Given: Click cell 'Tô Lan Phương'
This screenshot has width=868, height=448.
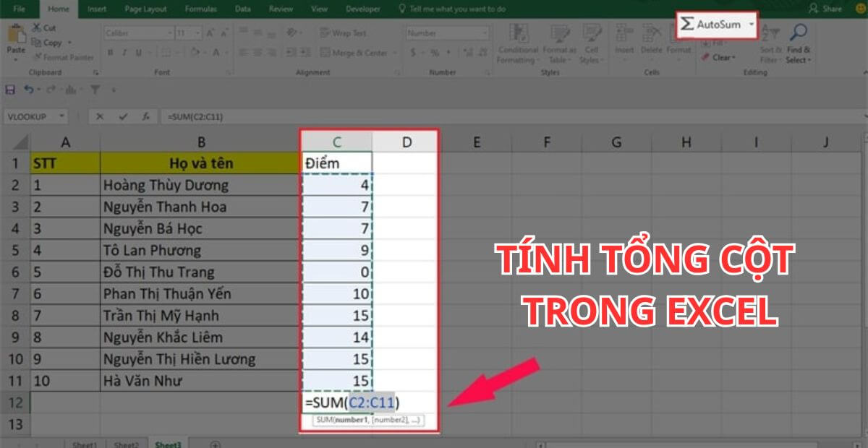Looking at the screenshot, I should click(201, 250).
